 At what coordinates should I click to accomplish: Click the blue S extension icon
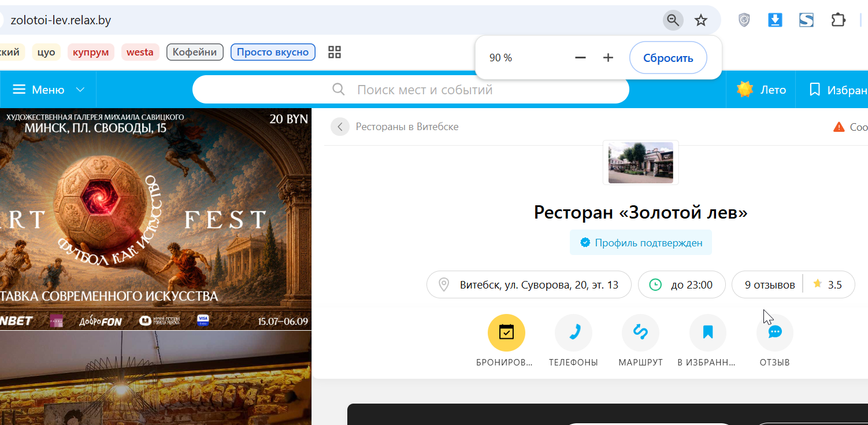click(x=806, y=20)
